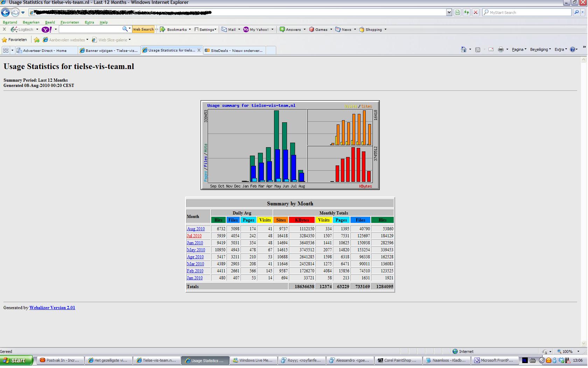The height and width of the screenshot is (368, 588).
Task: Click the Refresh page icon
Action: [x=467, y=12]
